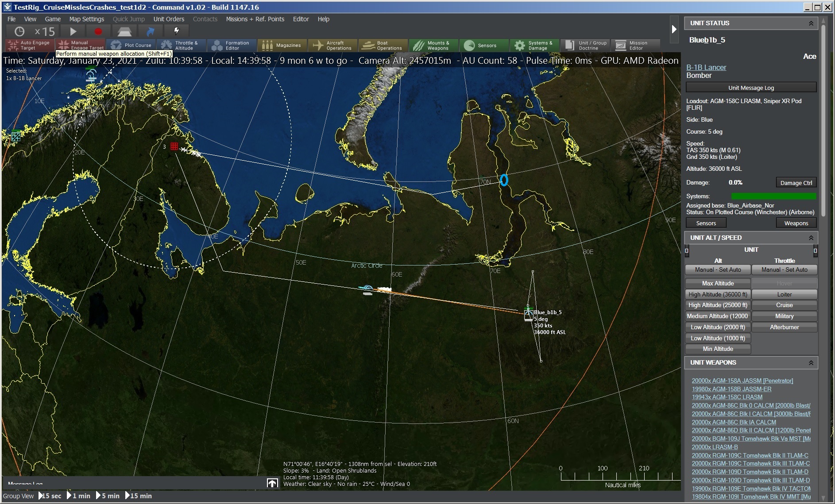
Task: Click the Damage Ctrl button
Action: (796, 183)
